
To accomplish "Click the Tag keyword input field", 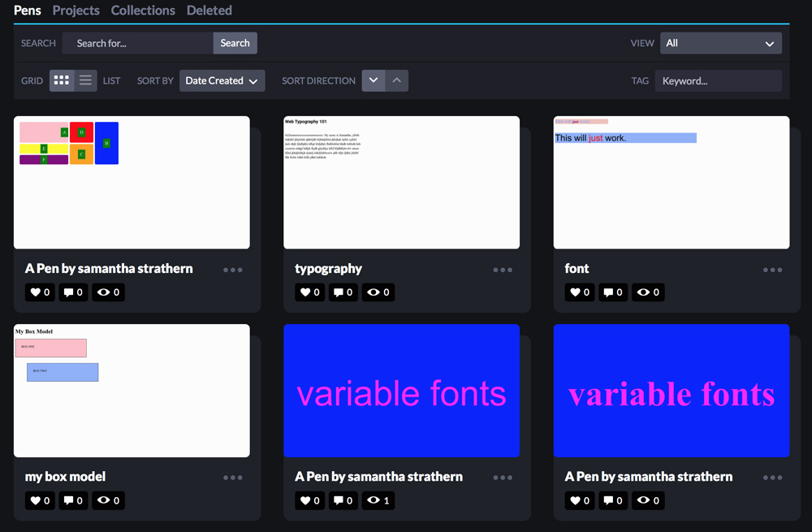I will pyautogui.click(x=718, y=80).
